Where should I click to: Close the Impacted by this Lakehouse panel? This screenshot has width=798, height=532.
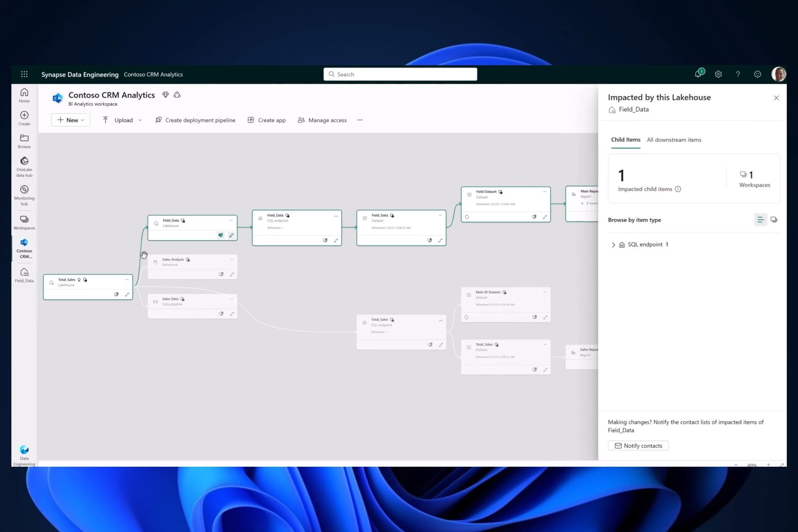776,98
